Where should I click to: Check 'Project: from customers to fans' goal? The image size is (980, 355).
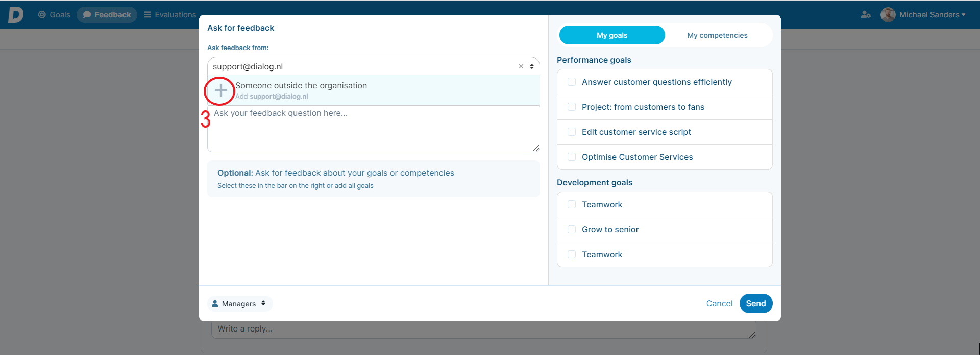pyautogui.click(x=572, y=107)
